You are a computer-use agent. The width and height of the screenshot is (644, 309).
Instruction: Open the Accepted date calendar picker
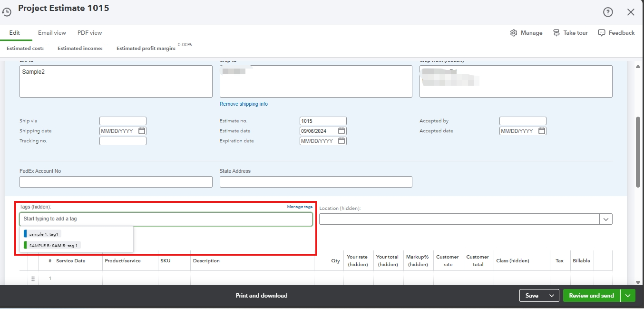(x=541, y=130)
